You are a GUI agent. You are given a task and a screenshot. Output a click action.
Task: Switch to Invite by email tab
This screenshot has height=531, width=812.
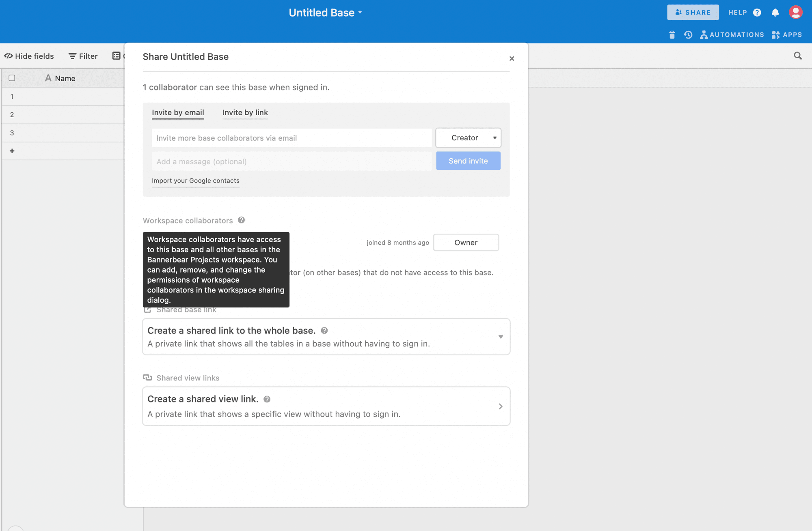[x=178, y=113]
